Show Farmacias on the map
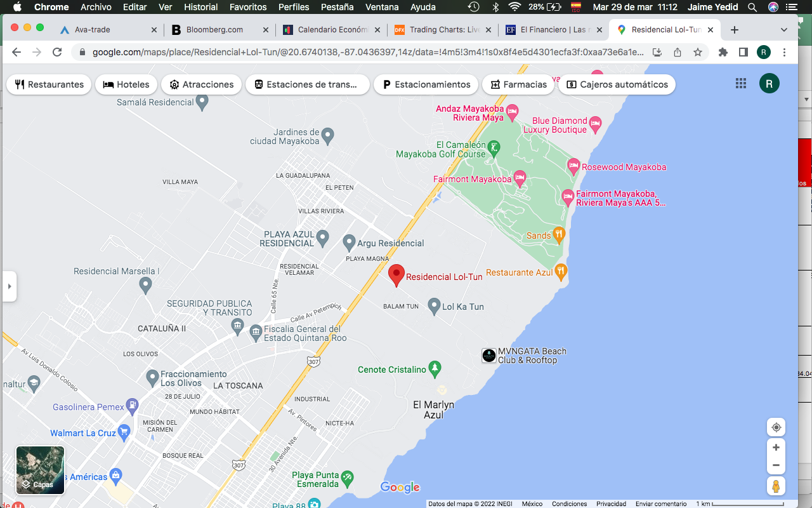This screenshot has height=508, width=812. [x=518, y=84]
